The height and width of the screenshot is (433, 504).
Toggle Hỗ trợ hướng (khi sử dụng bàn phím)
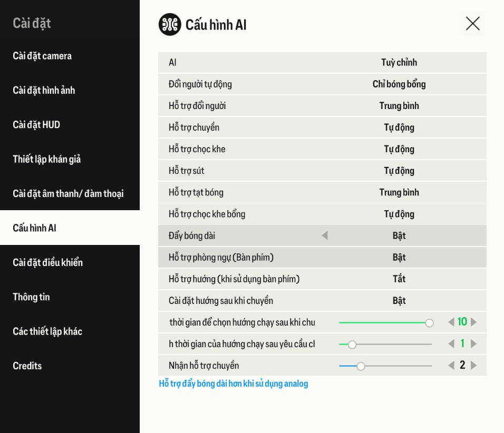pyautogui.click(x=399, y=279)
